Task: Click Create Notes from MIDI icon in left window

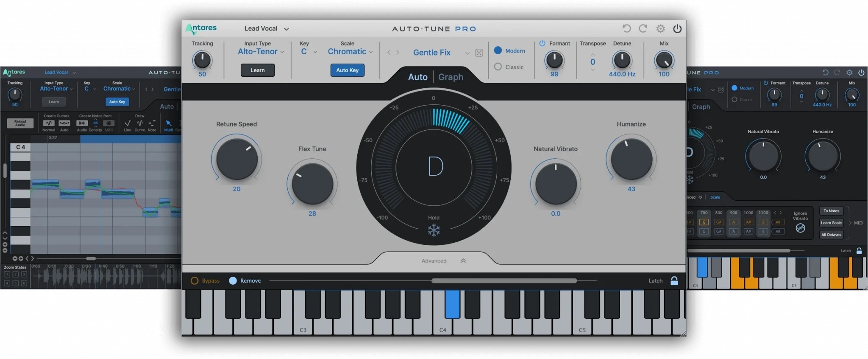Action: pyautogui.click(x=109, y=123)
